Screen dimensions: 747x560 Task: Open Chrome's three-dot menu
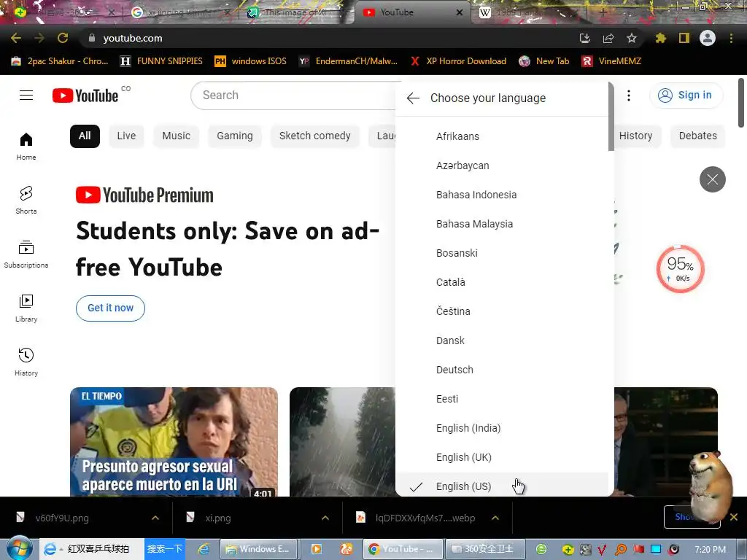[731, 38]
